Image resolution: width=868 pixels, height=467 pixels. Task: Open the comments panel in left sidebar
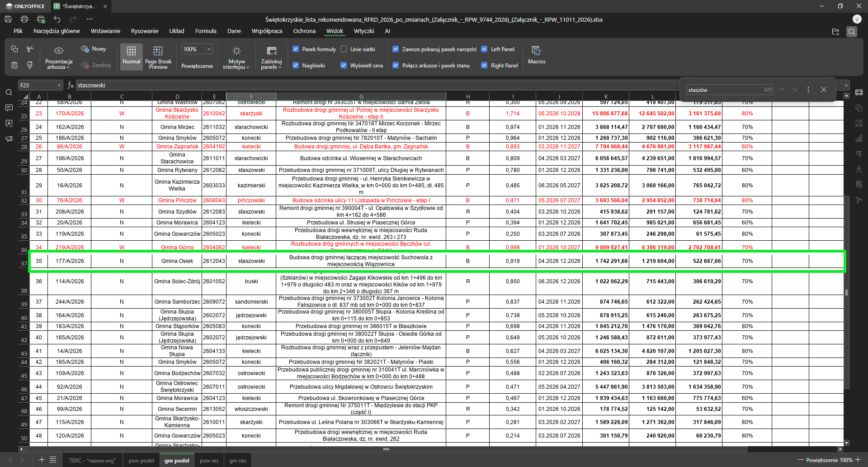(x=9, y=108)
